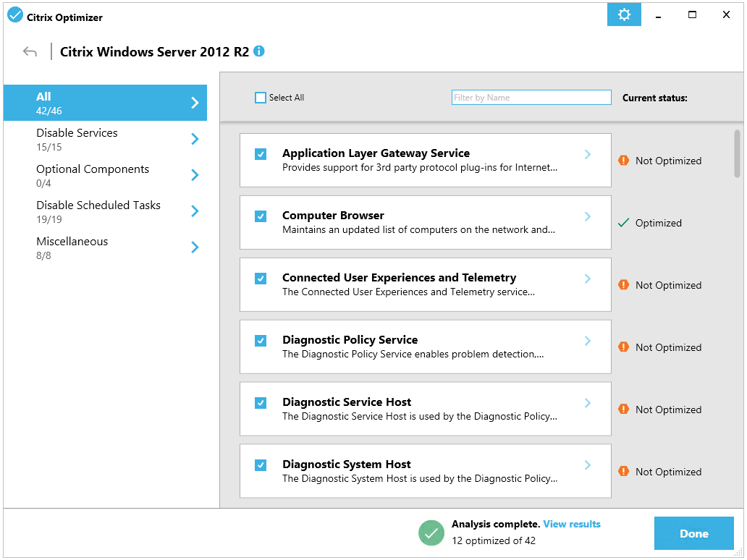
Task: Expand Diagnostic Service Host details chevron
Action: click(588, 403)
